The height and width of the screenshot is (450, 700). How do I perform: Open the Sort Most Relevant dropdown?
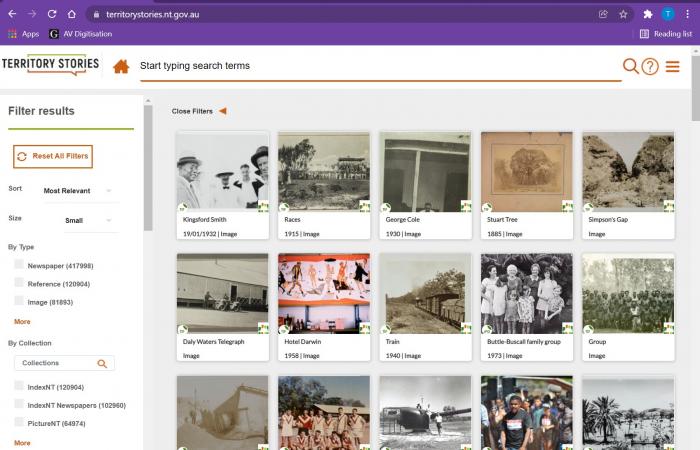[77, 191]
